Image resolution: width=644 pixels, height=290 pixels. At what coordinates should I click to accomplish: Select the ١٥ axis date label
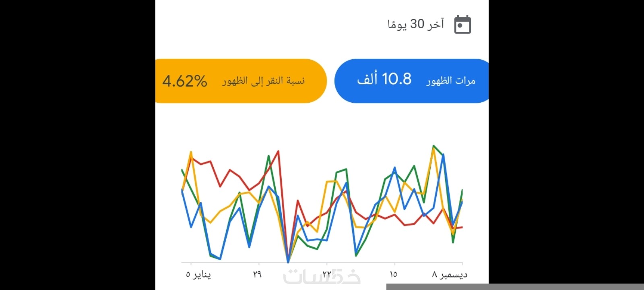click(393, 275)
